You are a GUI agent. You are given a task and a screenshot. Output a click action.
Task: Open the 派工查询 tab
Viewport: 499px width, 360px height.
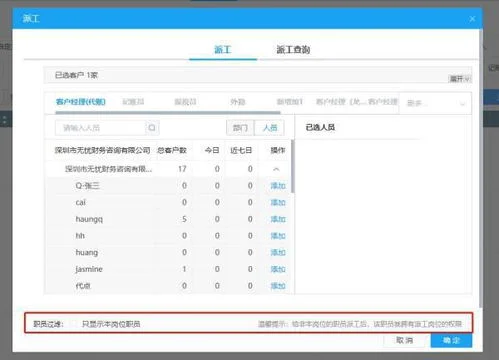[293, 50]
